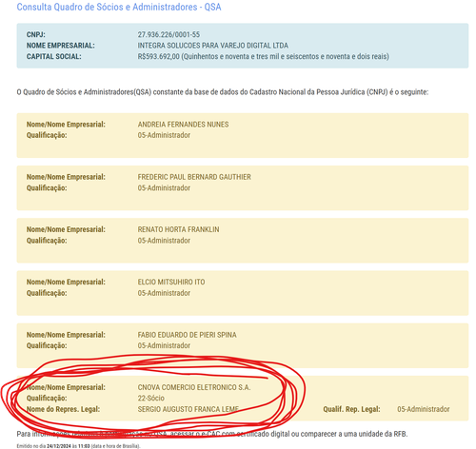
Task: Click the name FREDERIC PAUL BERNARD GAUTHIER
Action: click(194, 177)
